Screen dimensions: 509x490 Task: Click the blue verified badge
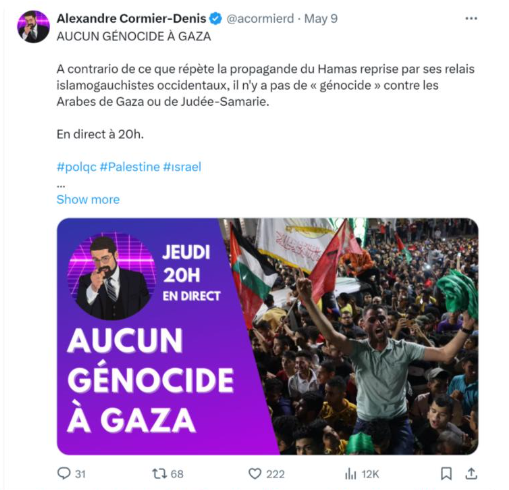pyautogui.click(x=215, y=19)
